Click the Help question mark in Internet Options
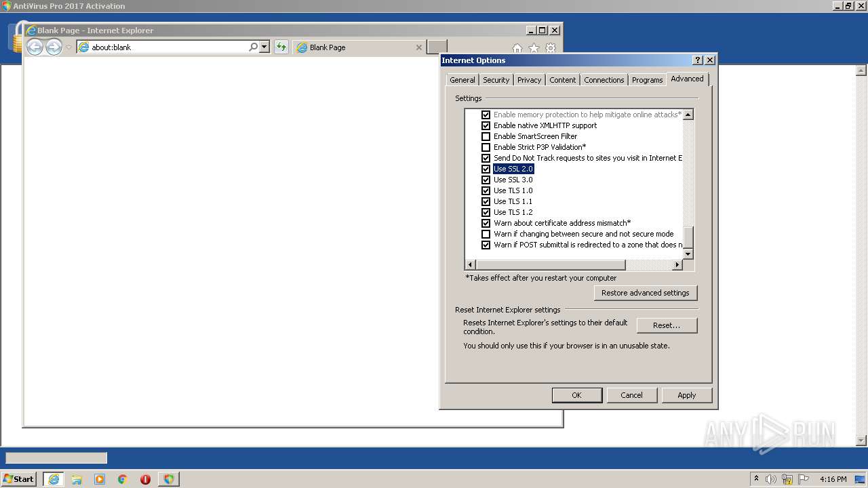Screen dimensions: 868x488 click(698, 60)
